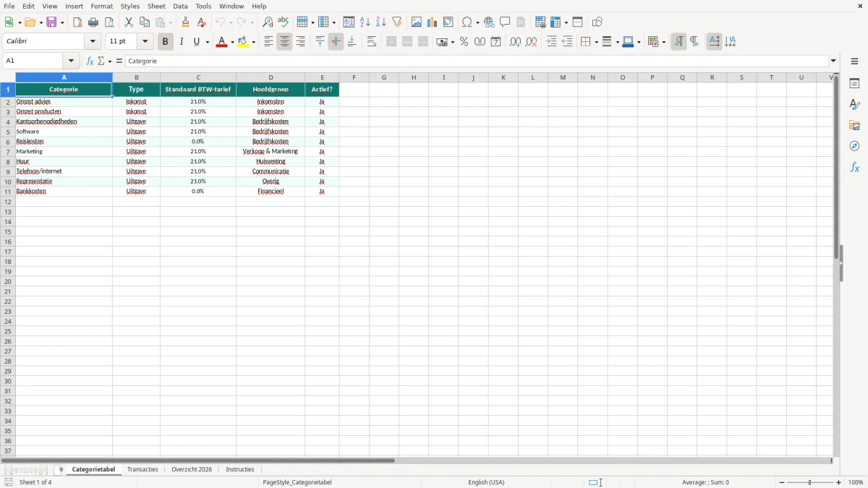Switch to Overzicht 2026 sheet tab
The image size is (868, 488).
[192, 469]
